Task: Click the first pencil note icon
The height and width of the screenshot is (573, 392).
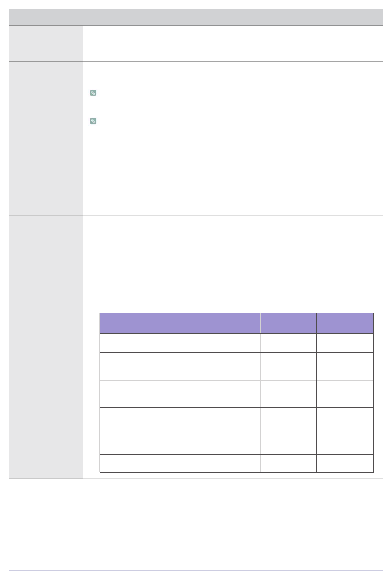Action: 93,93
